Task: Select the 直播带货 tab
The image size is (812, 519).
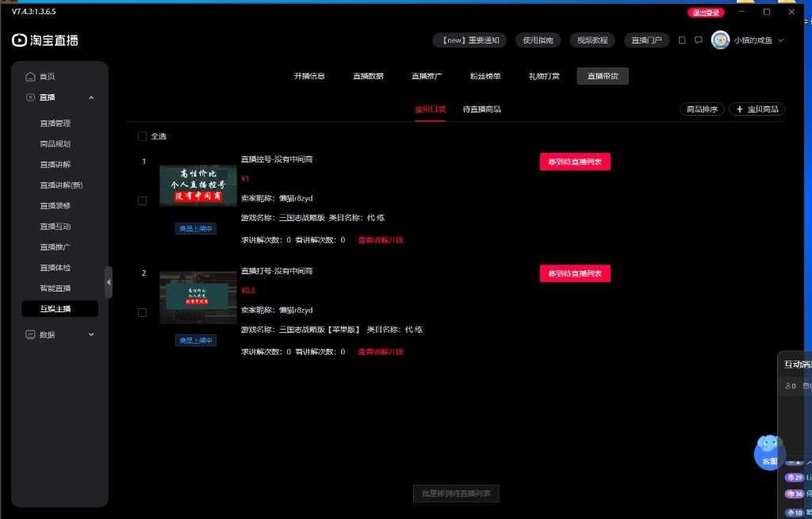Action: pyautogui.click(x=603, y=76)
